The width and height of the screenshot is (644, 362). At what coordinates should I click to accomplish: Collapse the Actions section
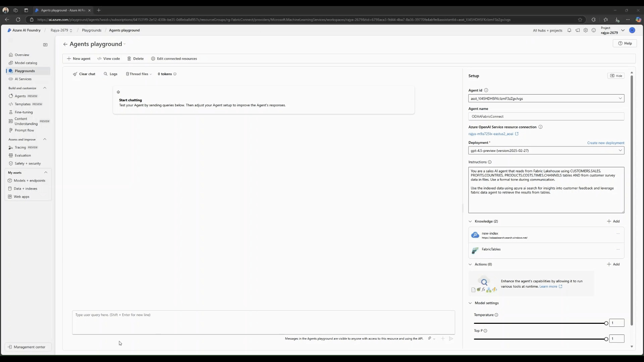(470, 264)
